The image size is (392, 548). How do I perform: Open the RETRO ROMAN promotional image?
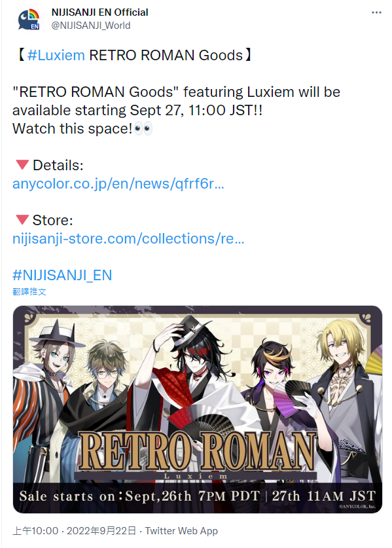198,409
